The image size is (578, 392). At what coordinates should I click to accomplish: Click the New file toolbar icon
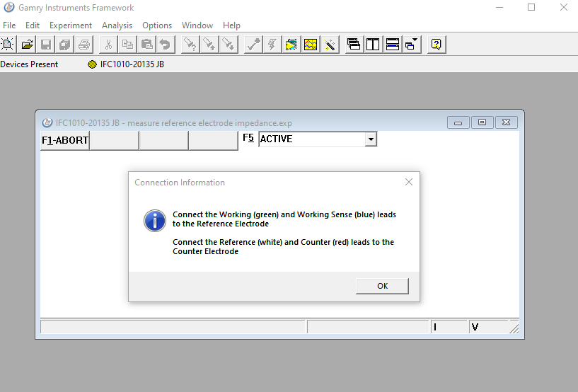(8, 45)
